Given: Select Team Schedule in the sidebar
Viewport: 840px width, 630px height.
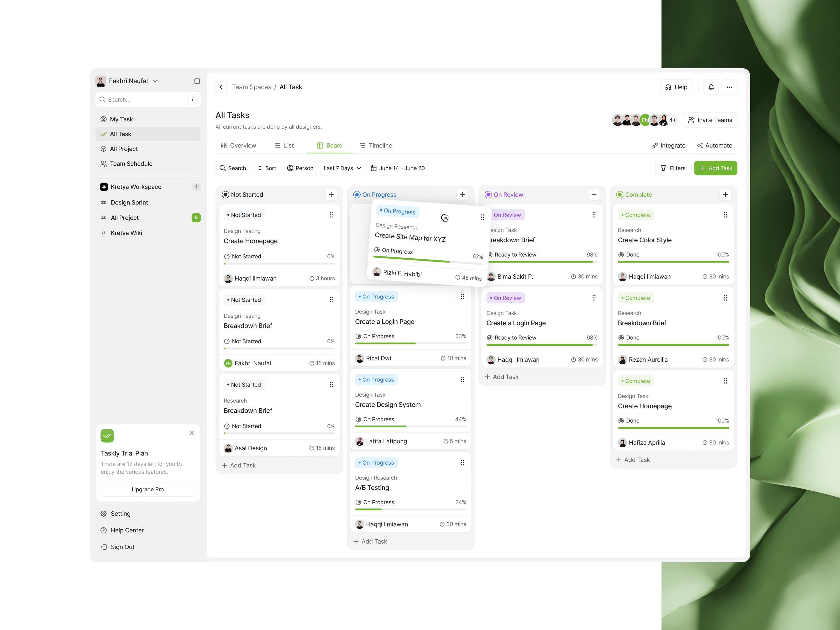Looking at the screenshot, I should (131, 164).
